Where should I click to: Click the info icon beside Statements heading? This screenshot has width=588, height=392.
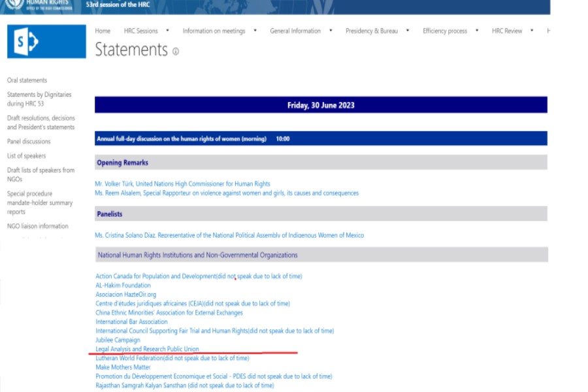click(x=176, y=52)
